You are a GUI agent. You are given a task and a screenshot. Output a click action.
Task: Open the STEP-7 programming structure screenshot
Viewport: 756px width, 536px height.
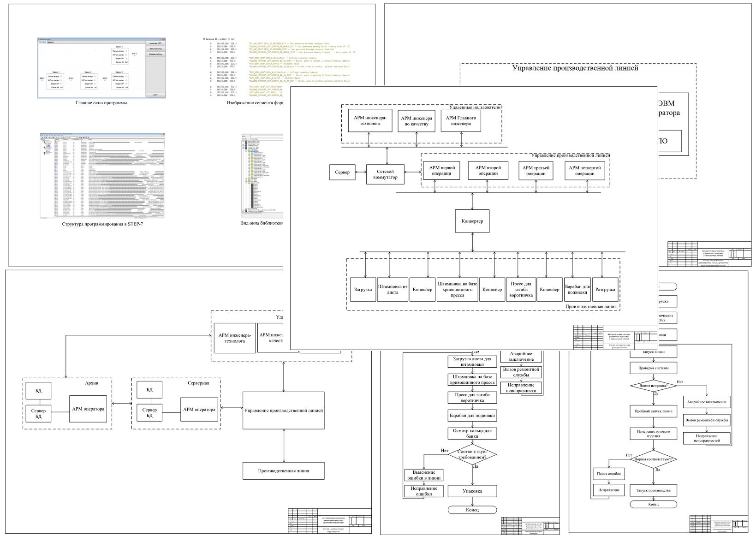[x=102, y=175]
